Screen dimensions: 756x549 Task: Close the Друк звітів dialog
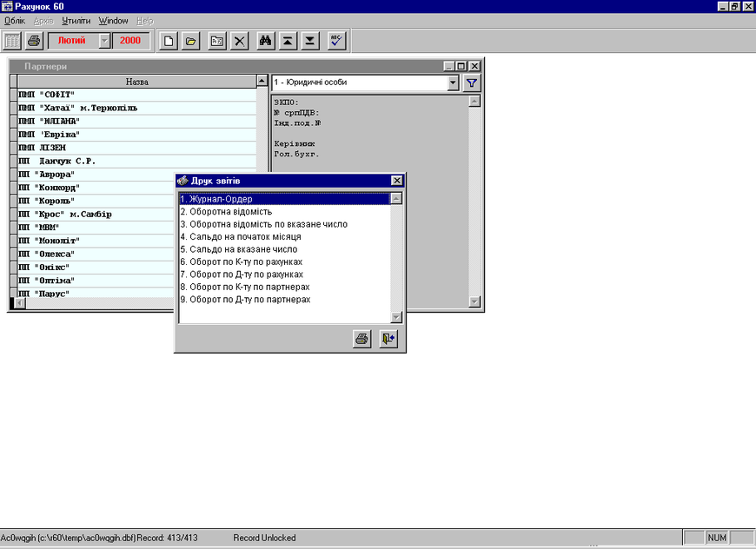pos(397,181)
